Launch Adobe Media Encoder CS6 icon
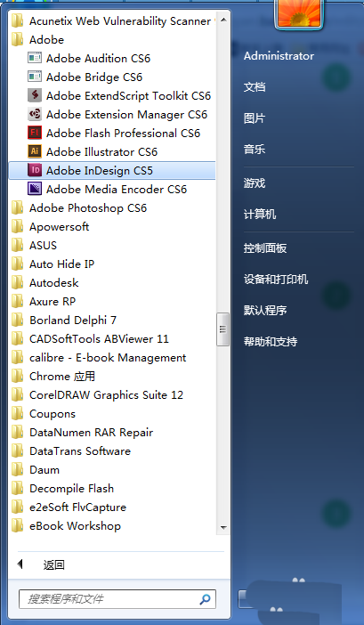This screenshot has height=625, width=364. pyautogui.click(x=35, y=190)
